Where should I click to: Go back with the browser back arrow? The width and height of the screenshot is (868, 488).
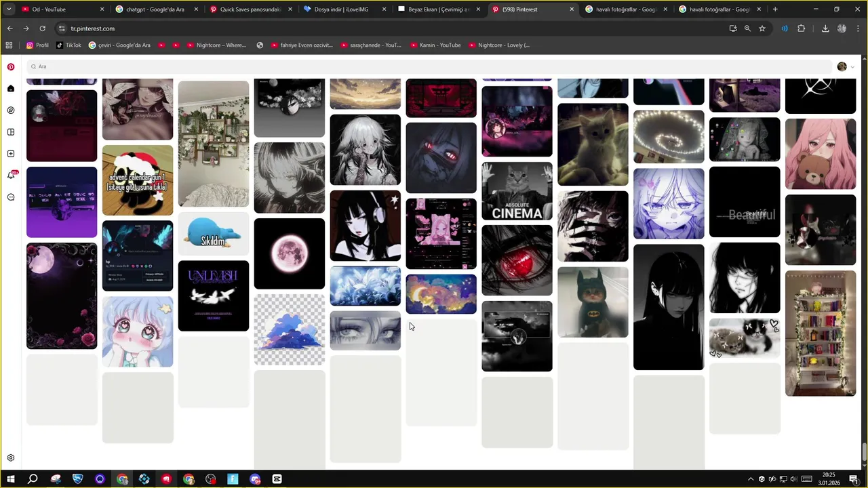[9, 28]
